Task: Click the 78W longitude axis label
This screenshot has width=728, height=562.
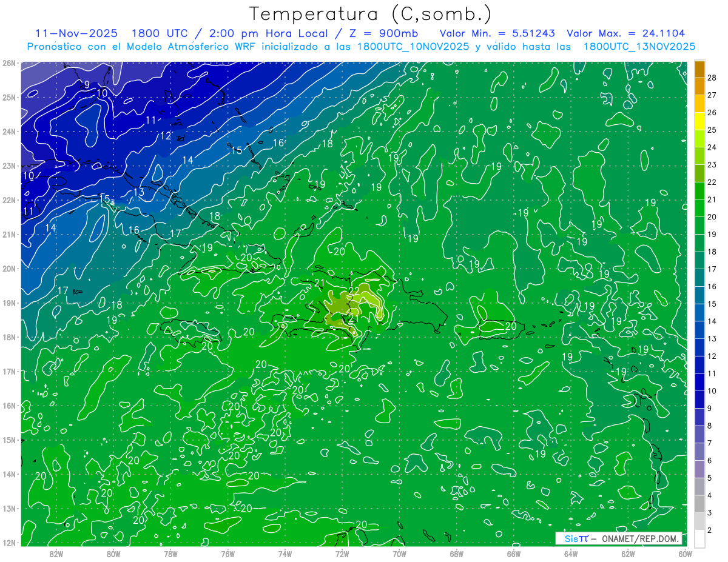Action: pyautogui.click(x=170, y=554)
